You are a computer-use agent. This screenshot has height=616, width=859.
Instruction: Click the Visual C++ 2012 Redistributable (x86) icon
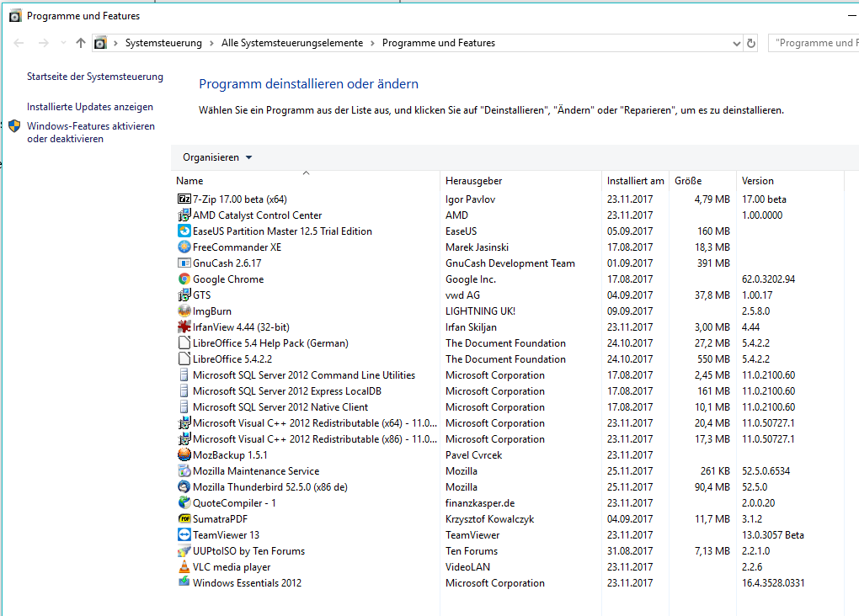[184, 438]
